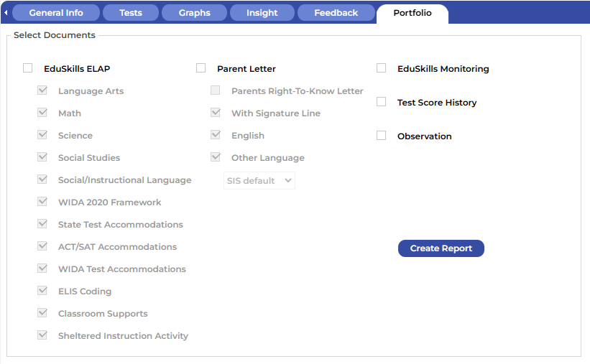The image size is (590, 364).
Task: Enable the Parent Letter checkbox
Action: click(x=201, y=69)
